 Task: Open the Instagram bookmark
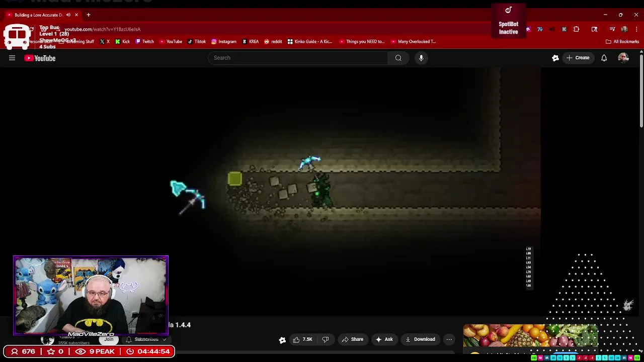224,42
